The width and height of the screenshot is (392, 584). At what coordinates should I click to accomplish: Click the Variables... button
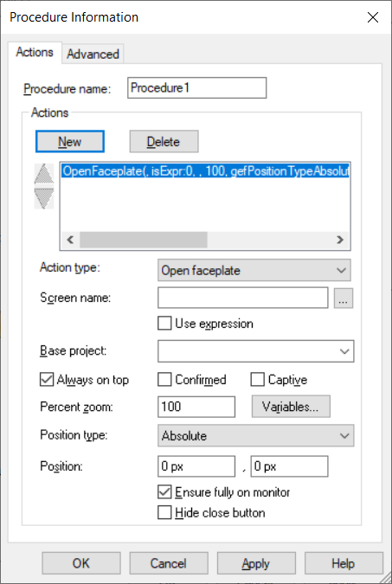pyautogui.click(x=291, y=407)
